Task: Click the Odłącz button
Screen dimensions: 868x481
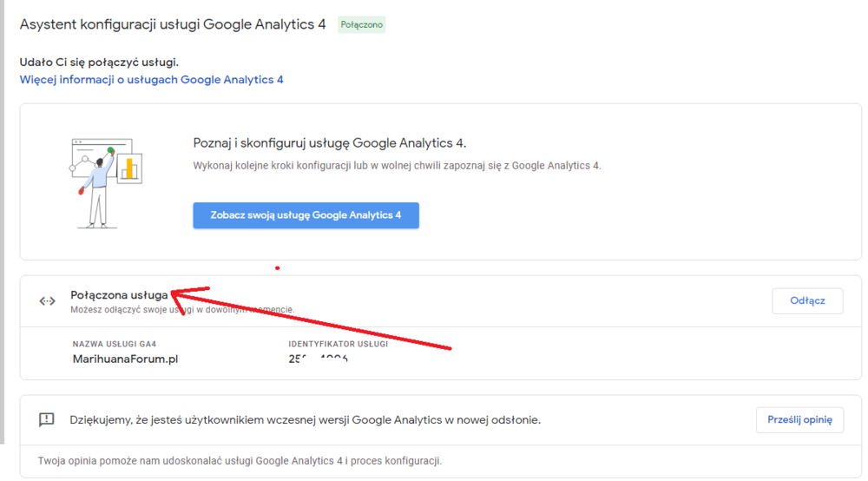Action: pyautogui.click(x=806, y=301)
